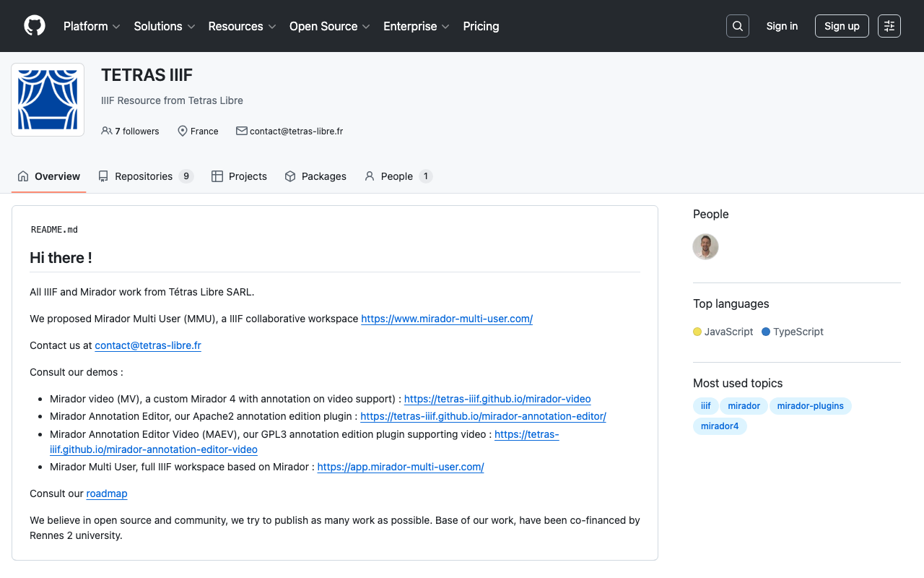
Task: Open the roadmap link
Action: point(107,493)
